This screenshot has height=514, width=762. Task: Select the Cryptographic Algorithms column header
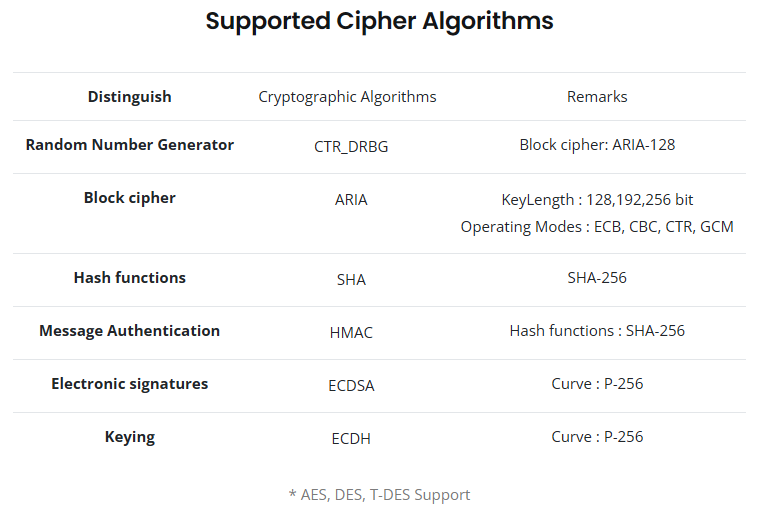pyautogui.click(x=347, y=97)
